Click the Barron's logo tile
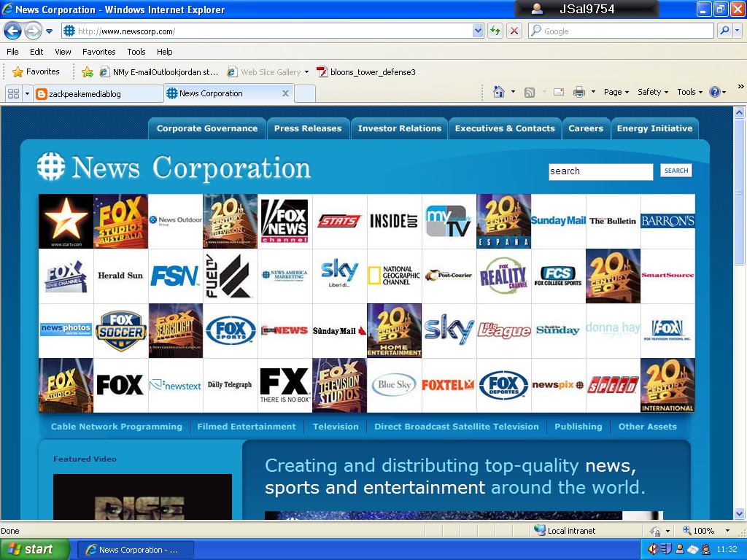The image size is (747, 560). pyautogui.click(x=668, y=221)
